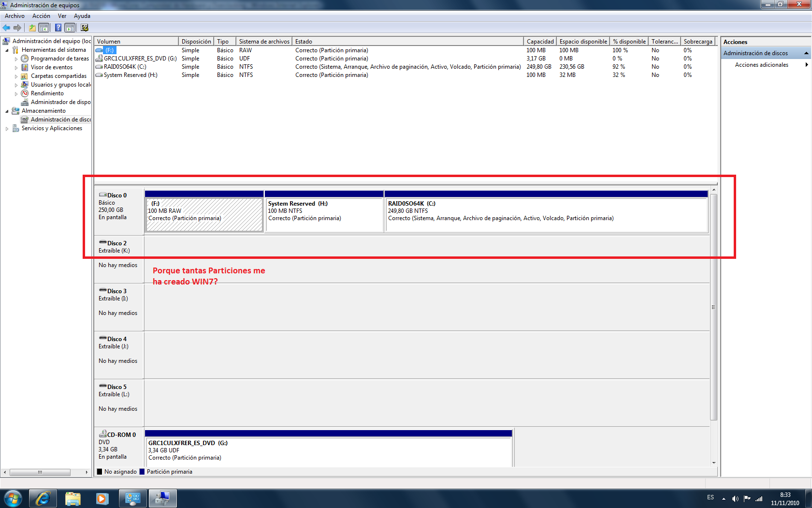Open Help via the blue question mark icon

click(x=58, y=28)
